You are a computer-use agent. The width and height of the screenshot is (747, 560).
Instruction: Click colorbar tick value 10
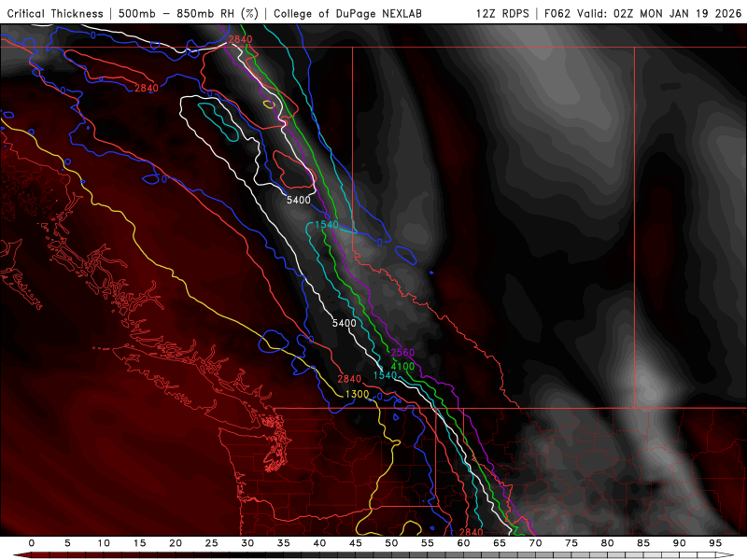tap(104, 543)
